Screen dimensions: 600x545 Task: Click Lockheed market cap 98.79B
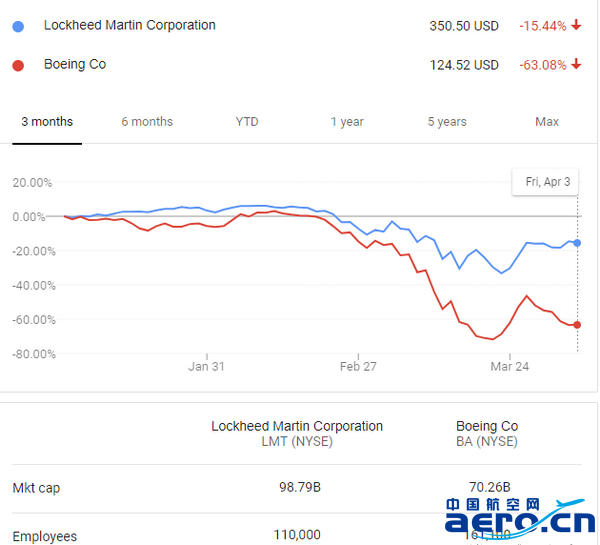tap(300, 487)
